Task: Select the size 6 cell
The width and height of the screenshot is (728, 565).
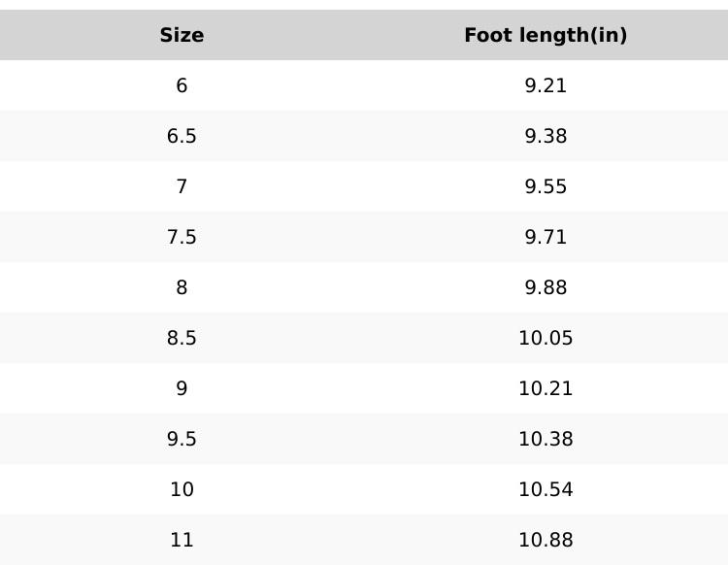Action: 182,85
